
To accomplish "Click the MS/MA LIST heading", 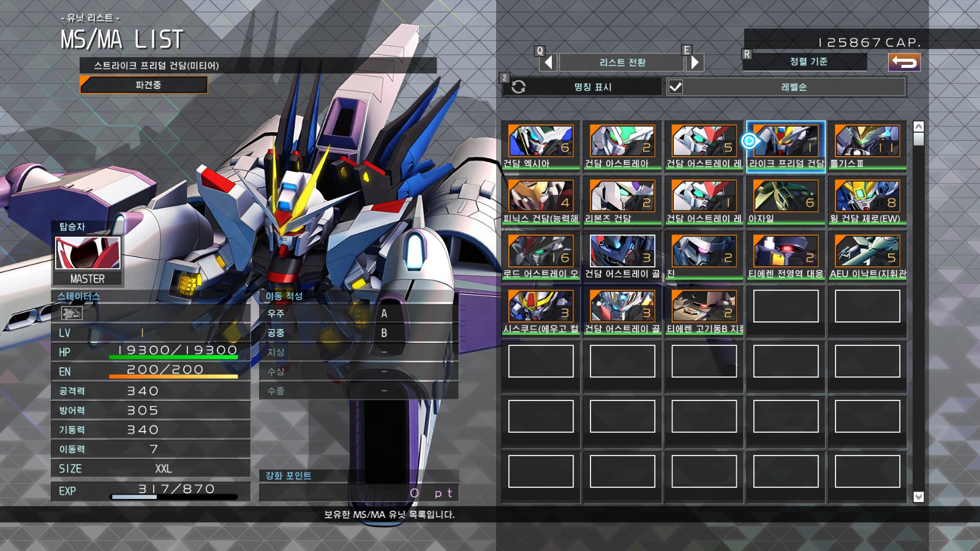I will [x=121, y=40].
